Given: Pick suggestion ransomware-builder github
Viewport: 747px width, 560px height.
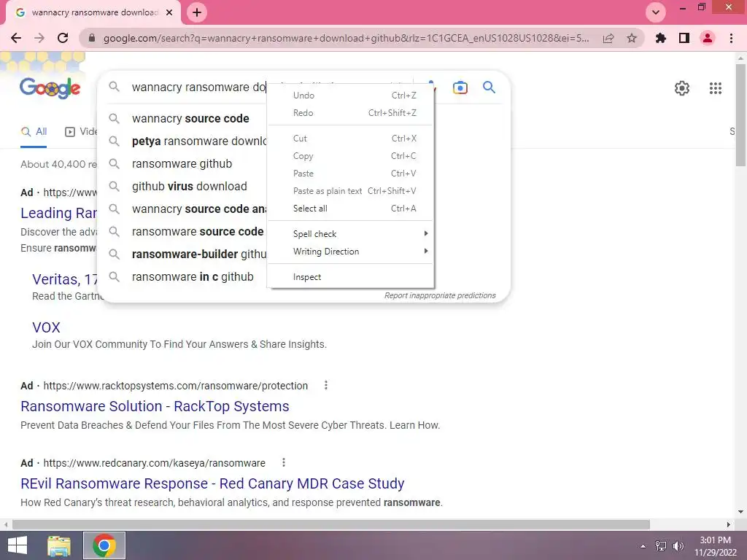Looking at the screenshot, I should (x=199, y=254).
